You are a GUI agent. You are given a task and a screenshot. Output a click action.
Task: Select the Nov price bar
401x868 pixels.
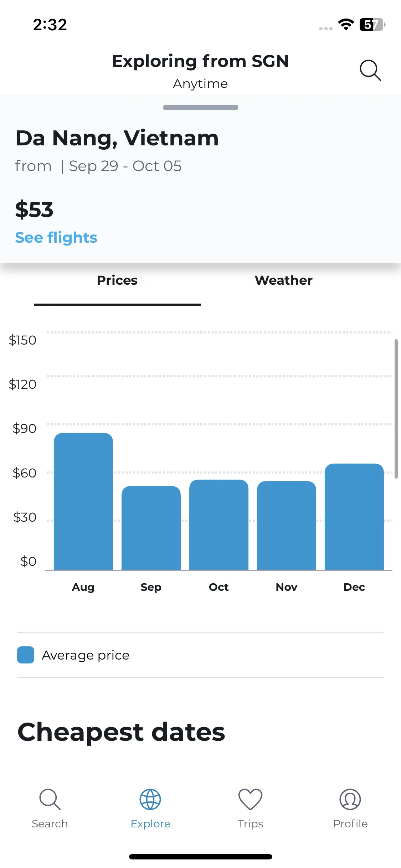(x=287, y=525)
